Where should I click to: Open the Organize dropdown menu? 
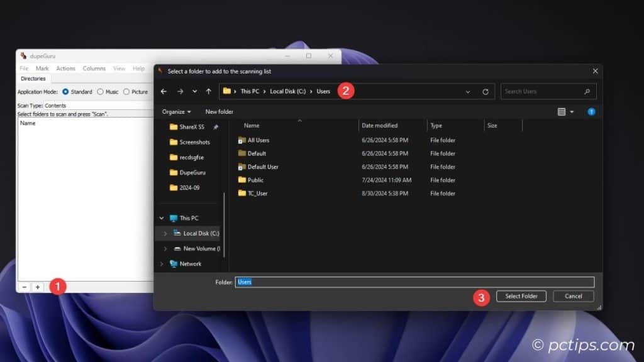point(177,112)
